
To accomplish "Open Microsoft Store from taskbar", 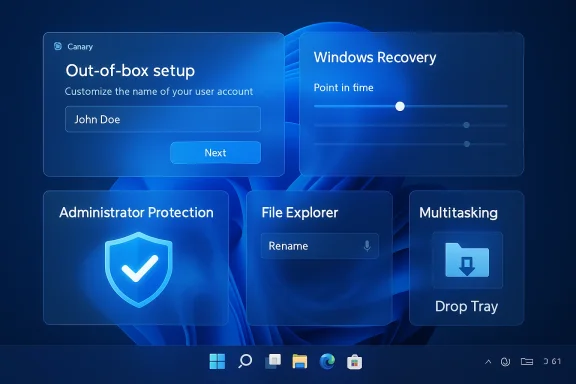I will pyautogui.click(x=354, y=362).
